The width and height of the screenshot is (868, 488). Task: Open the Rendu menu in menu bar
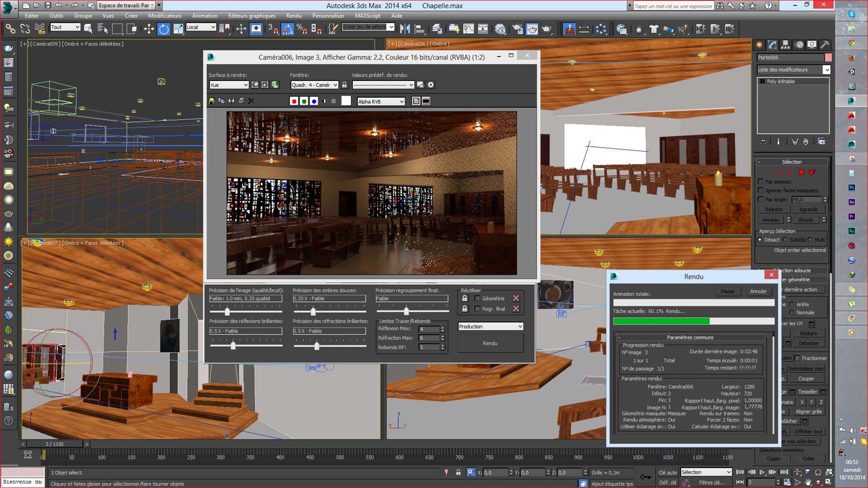click(293, 16)
